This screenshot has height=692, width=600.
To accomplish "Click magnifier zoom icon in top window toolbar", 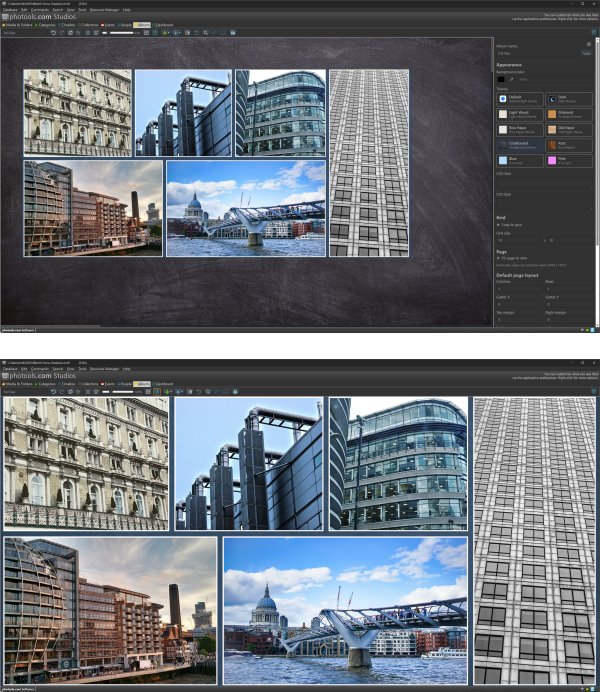I will (x=206, y=33).
